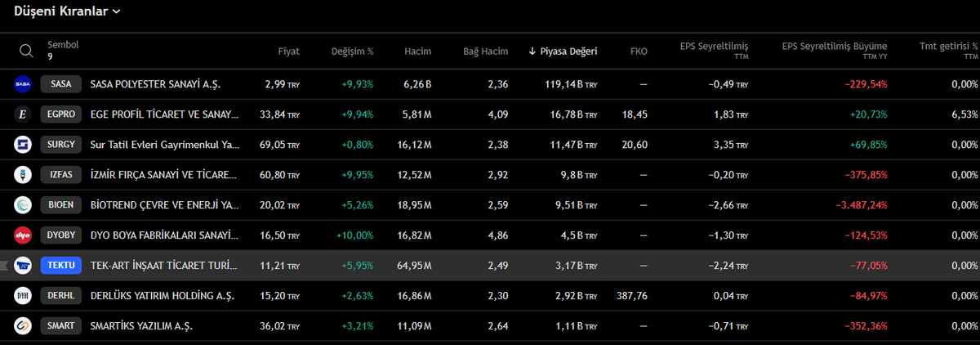Open the SMART ticker button

tap(61, 326)
